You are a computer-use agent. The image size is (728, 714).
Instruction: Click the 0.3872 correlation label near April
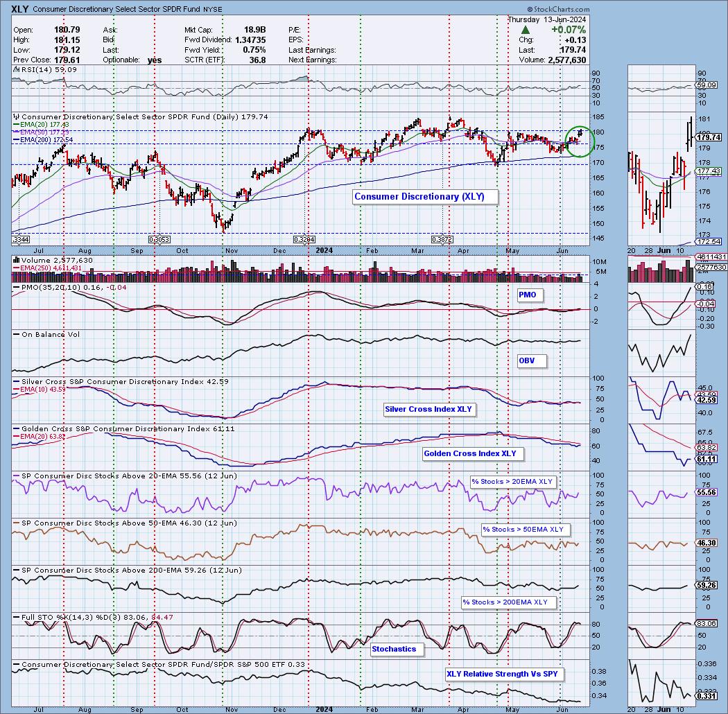tap(442, 240)
